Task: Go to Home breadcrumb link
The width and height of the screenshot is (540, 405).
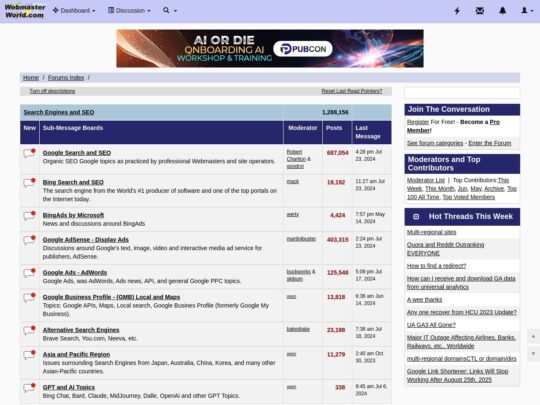Action: pos(31,78)
